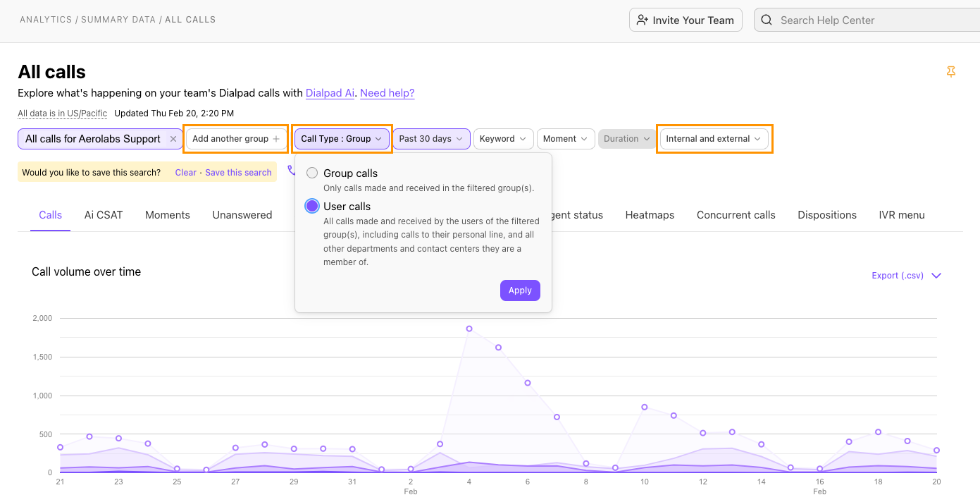
Task: Click the All calls page heading
Action: (x=52, y=72)
